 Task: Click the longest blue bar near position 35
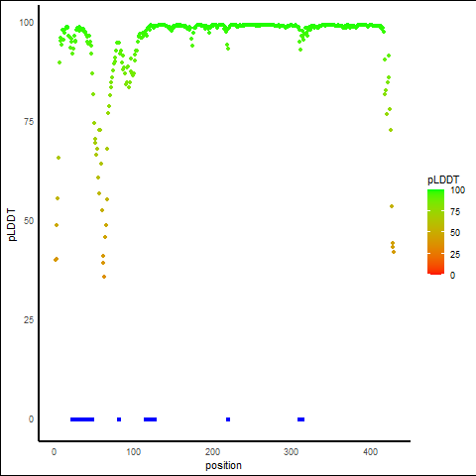tap(82, 419)
